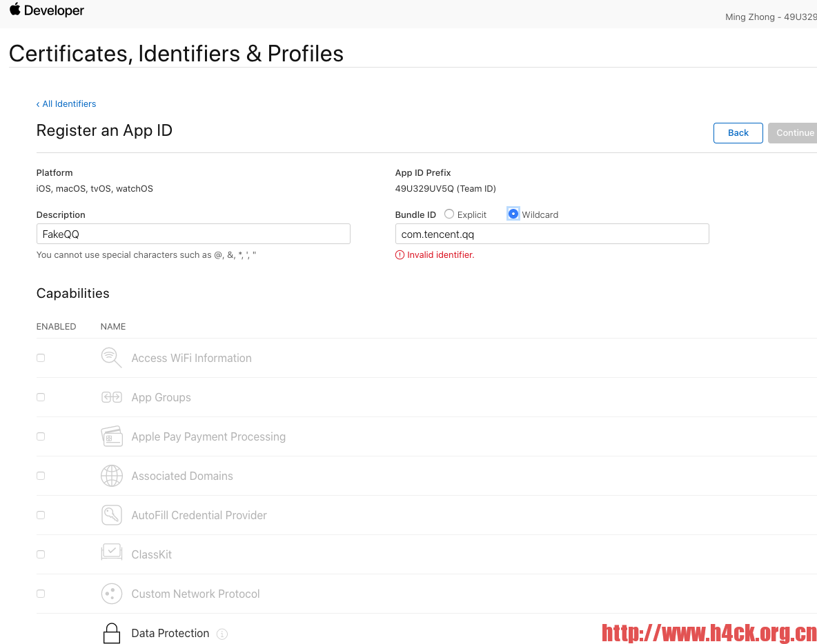Click the Back button
The width and height of the screenshot is (817, 644).
[x=738, y=133]
